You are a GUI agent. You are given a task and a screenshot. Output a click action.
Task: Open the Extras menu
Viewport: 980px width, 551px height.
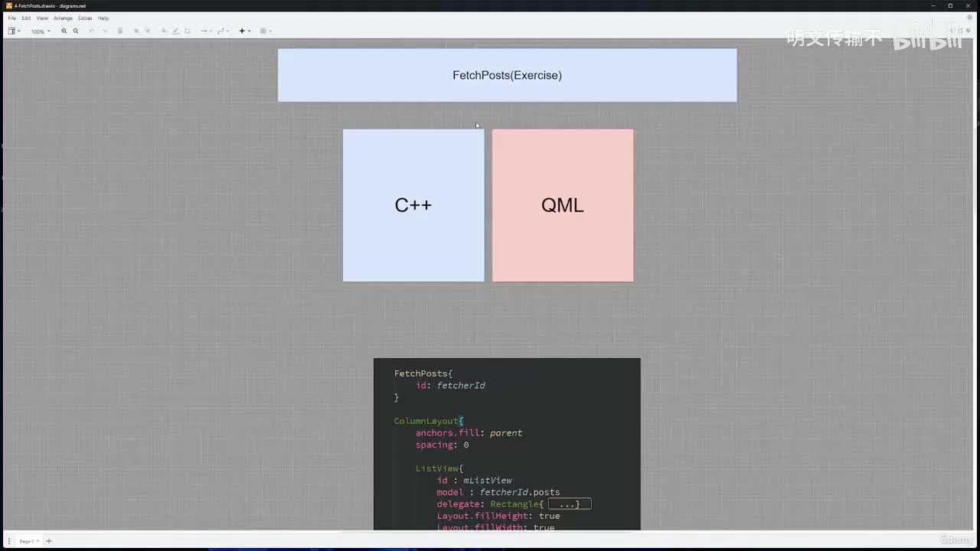pos(85,18)
